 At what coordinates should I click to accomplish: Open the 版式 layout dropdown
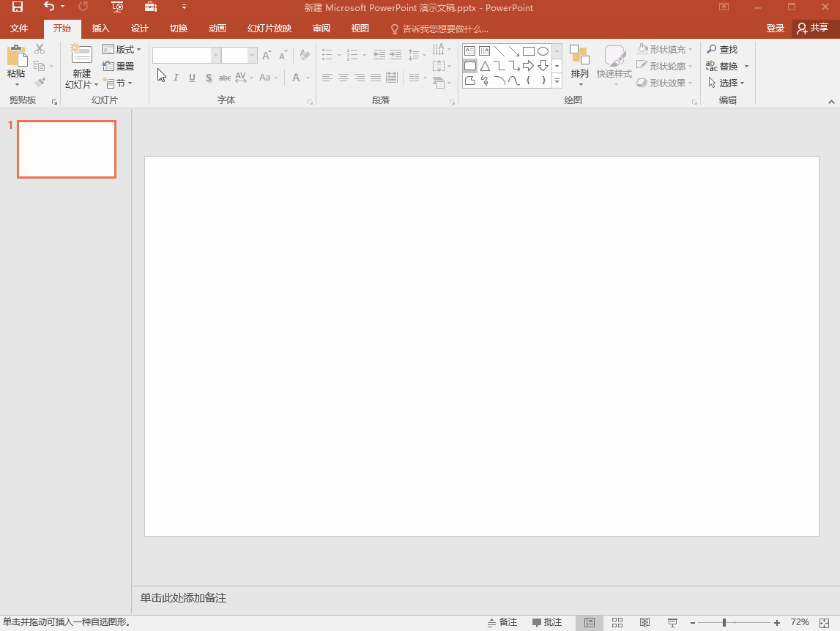coord(122,49)
